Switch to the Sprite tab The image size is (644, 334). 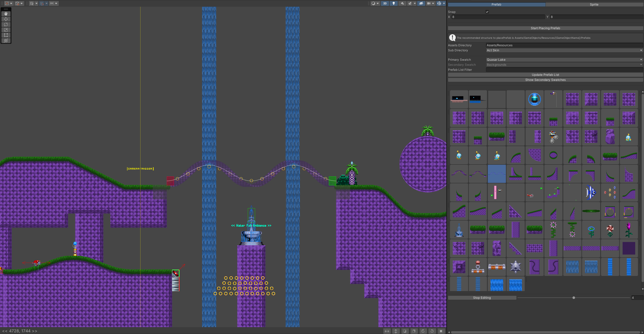(x=594, y=5)
